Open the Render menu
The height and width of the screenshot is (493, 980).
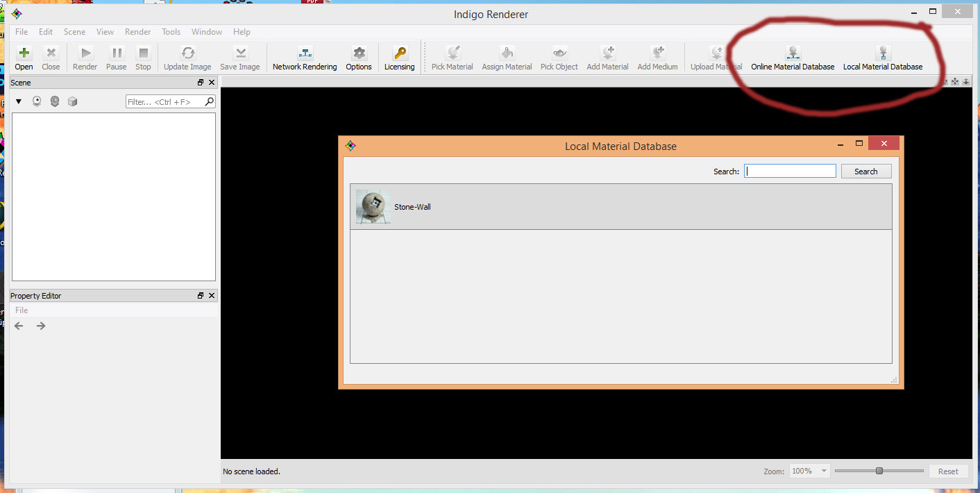138,32
